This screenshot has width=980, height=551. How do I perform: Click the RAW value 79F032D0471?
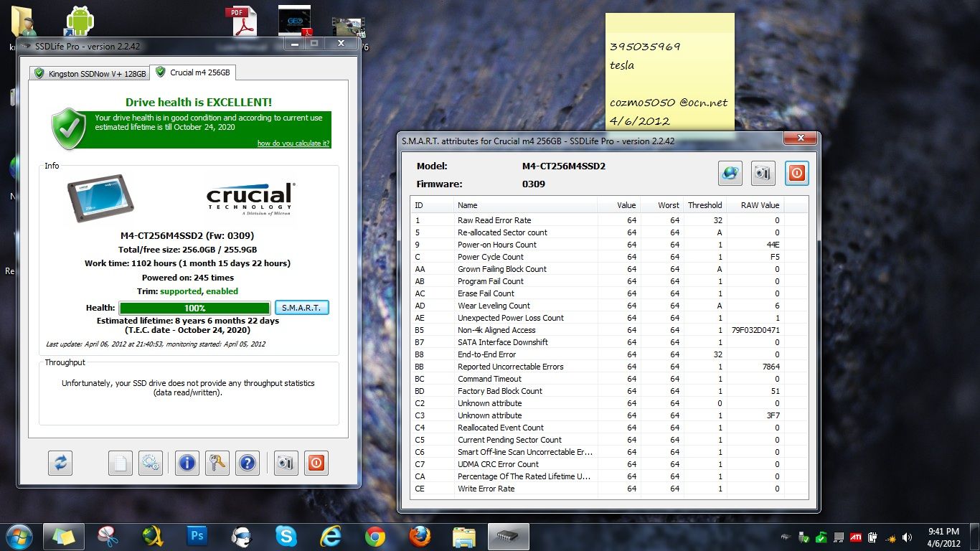pos(755,330)
